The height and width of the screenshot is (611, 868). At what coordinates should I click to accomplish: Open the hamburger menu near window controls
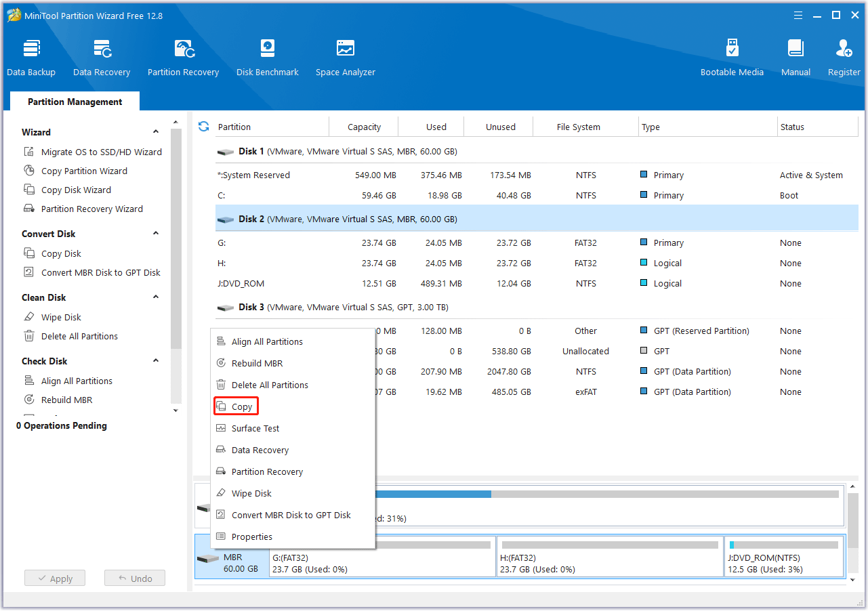click(x=798, y=15)
